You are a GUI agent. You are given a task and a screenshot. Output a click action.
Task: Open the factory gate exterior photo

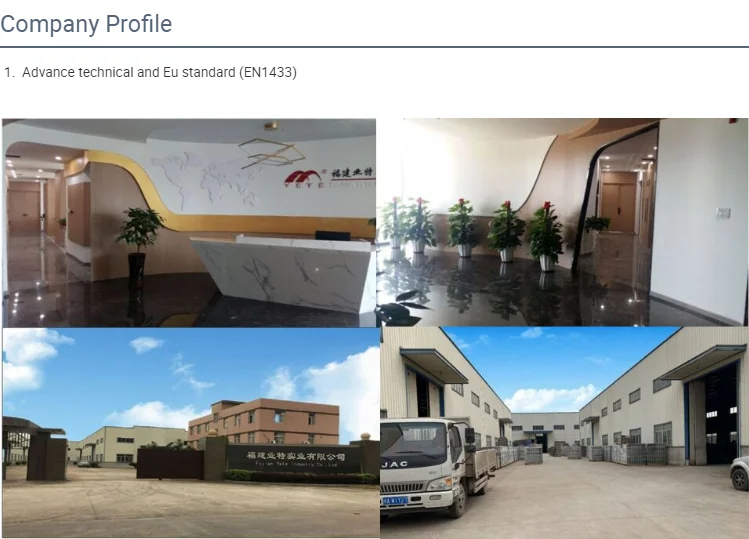click(x=191, y=432)
